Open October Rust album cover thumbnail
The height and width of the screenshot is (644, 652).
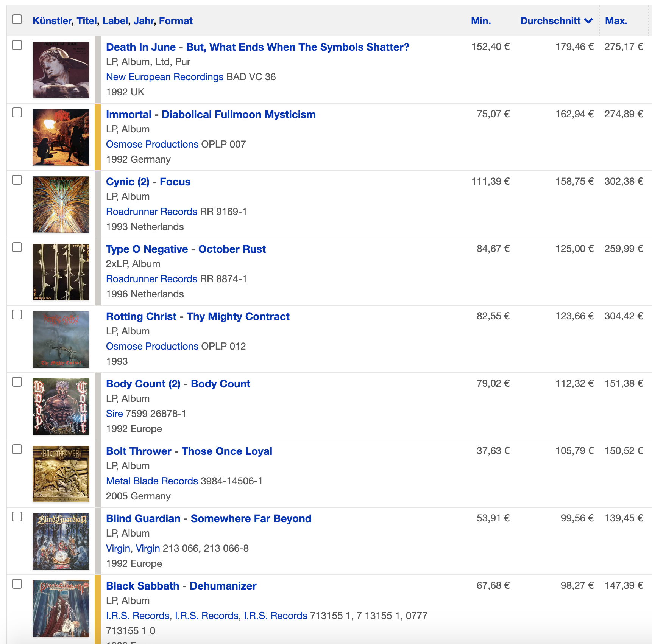(61, 272)
